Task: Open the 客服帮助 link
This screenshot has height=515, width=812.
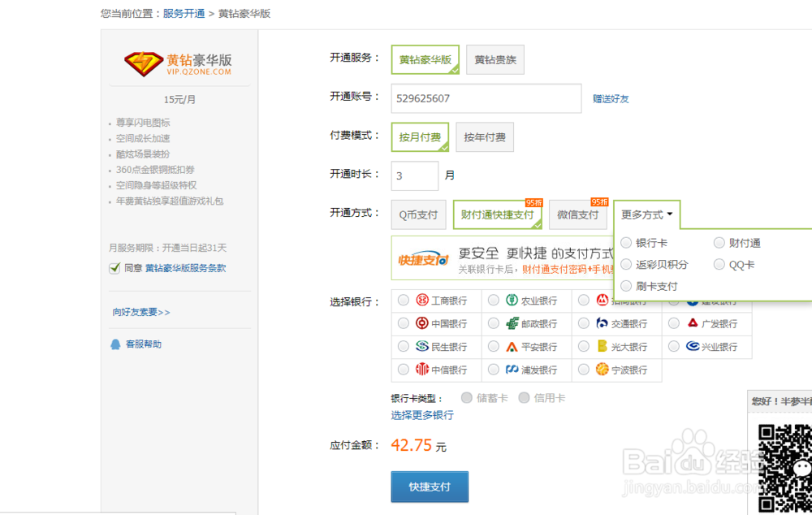Action: tap(144, 344)
